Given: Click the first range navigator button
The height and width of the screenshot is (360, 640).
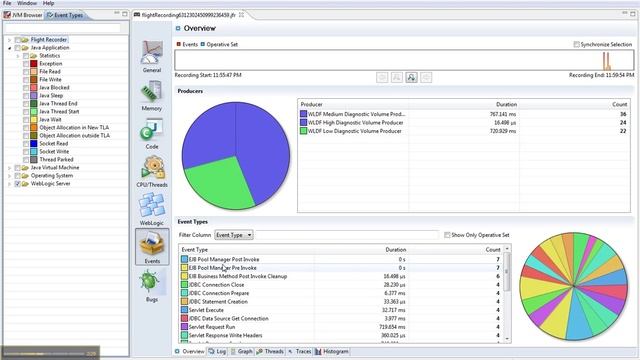Looking at the screenshot, I should [x=382, y=77].
